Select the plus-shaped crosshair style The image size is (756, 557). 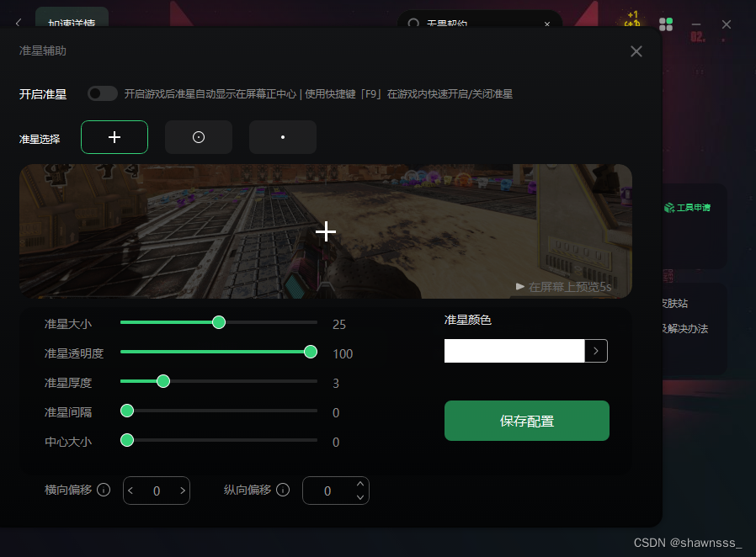114,137
